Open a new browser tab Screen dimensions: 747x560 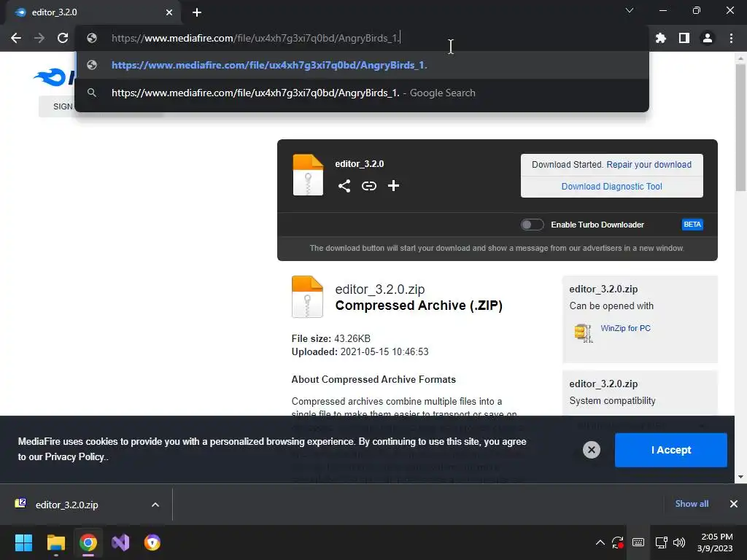click(x=197, y=12)
